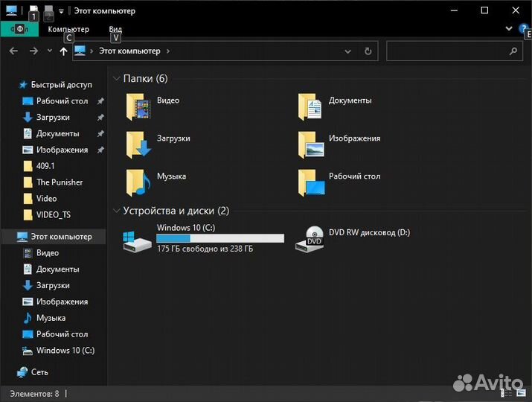
Task: Go up one level with up arrow
Action: click(63, 51)
